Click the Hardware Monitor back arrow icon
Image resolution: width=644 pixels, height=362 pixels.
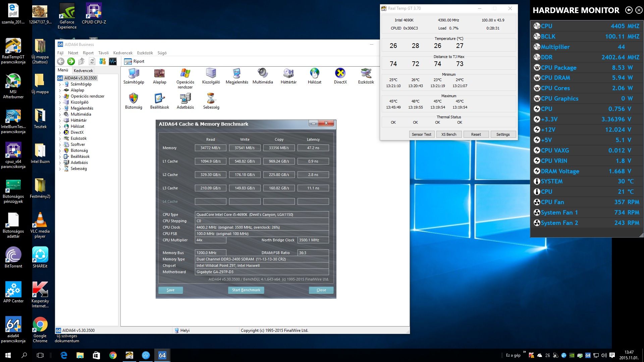(x=629, y=10)
